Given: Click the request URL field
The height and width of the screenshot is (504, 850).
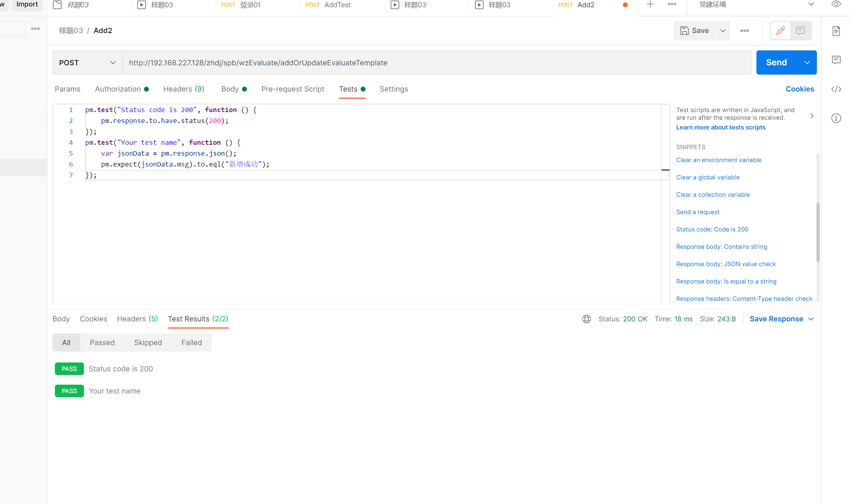Looking at the screenshot, I should coord(436,62).
